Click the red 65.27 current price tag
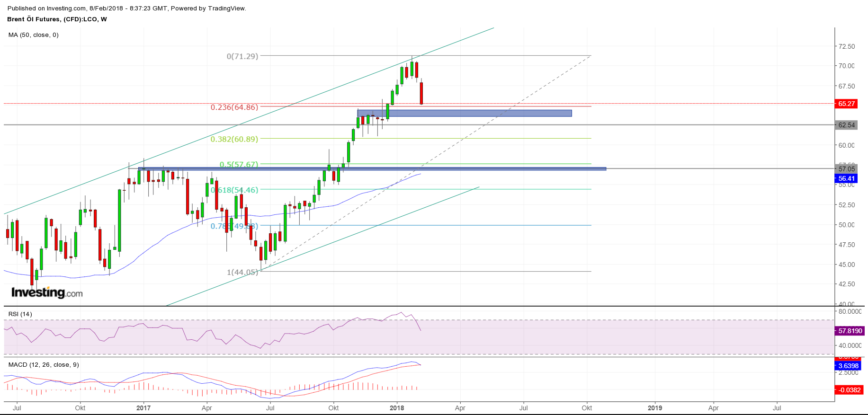Screen dimensions: 868x415 click(846, 104)
